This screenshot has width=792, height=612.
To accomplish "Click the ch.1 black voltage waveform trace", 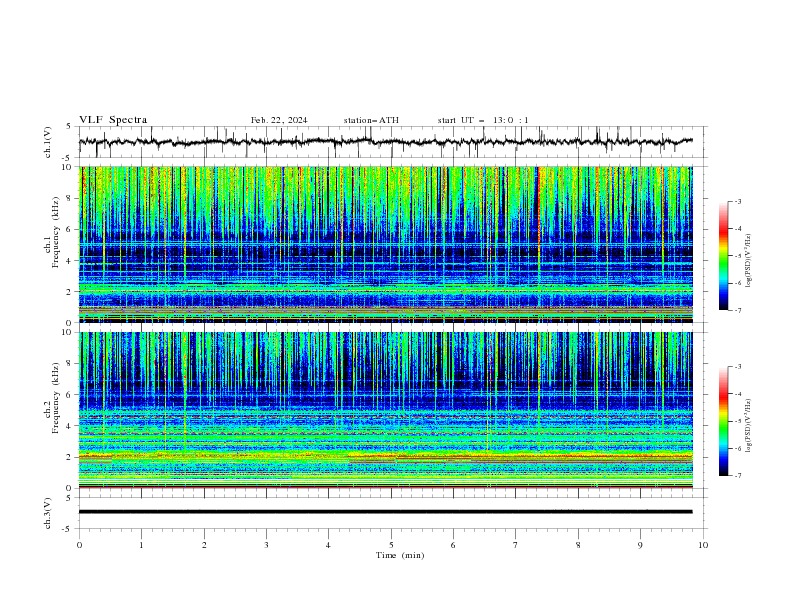I will pyautogui.click(x=385, y=142).
